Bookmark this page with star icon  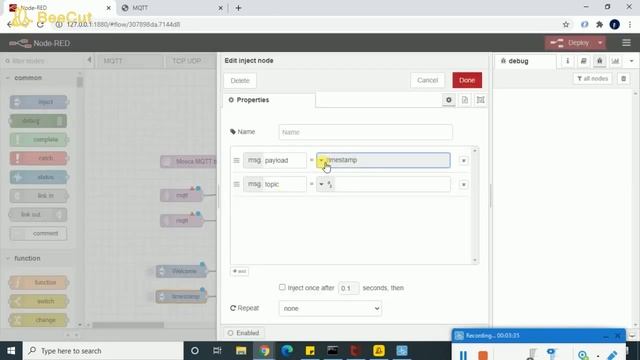[x=566, y=24]
